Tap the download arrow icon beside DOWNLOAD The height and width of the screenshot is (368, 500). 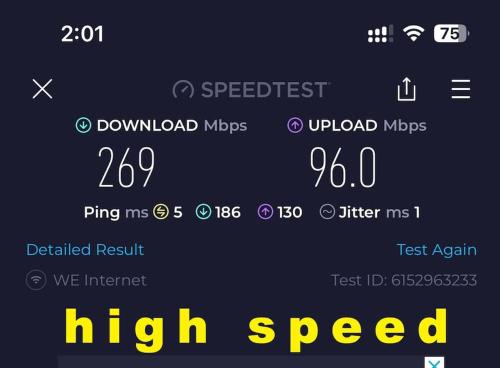(x=83, y=126)
